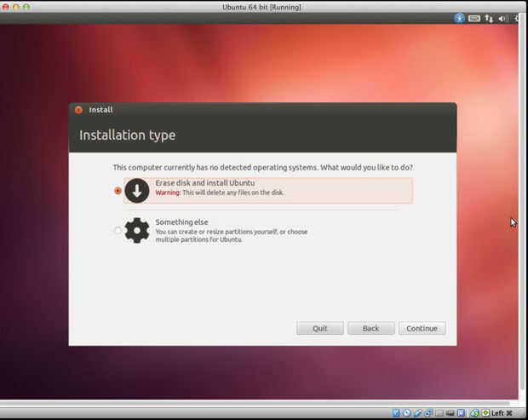
Task: Click hard disk activity icon in VirtualBox status bar
Action: 396,413
